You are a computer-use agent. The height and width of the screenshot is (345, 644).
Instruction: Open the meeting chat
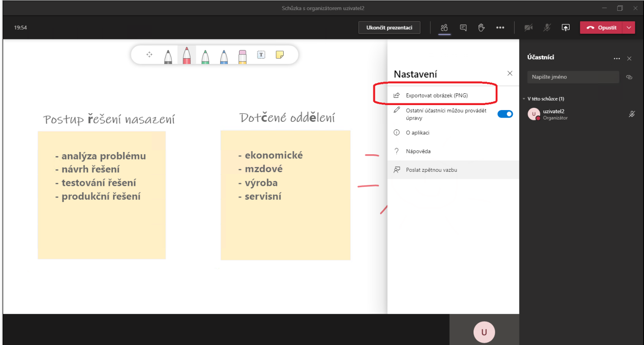tap(463, 28)
